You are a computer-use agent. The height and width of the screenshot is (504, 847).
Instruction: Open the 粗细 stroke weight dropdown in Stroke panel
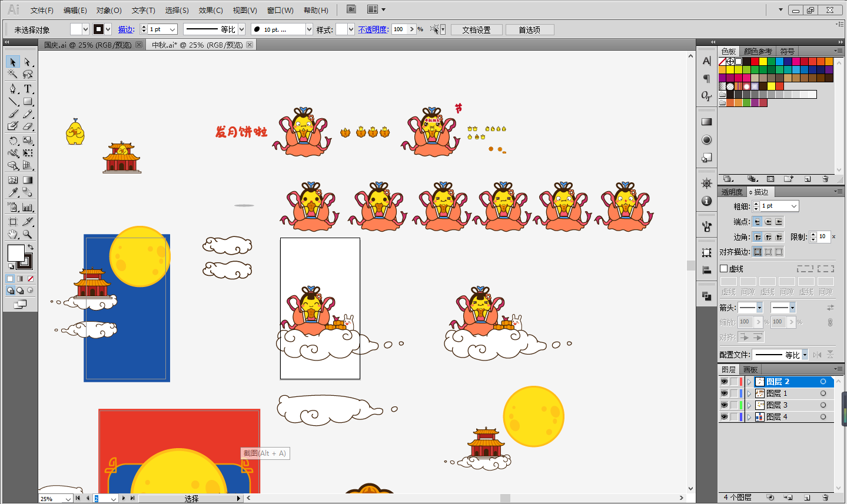tap(794, 206)
